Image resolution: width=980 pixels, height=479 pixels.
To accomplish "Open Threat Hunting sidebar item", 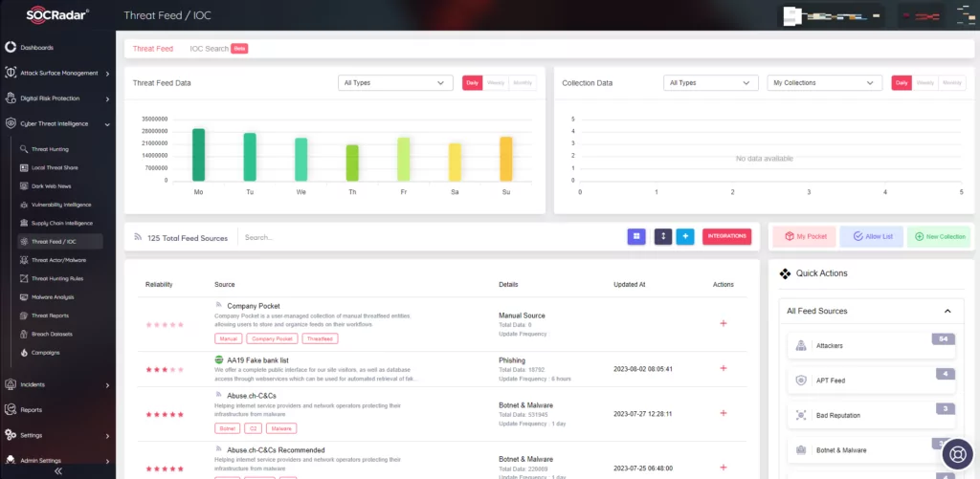I will click(50, 149).
